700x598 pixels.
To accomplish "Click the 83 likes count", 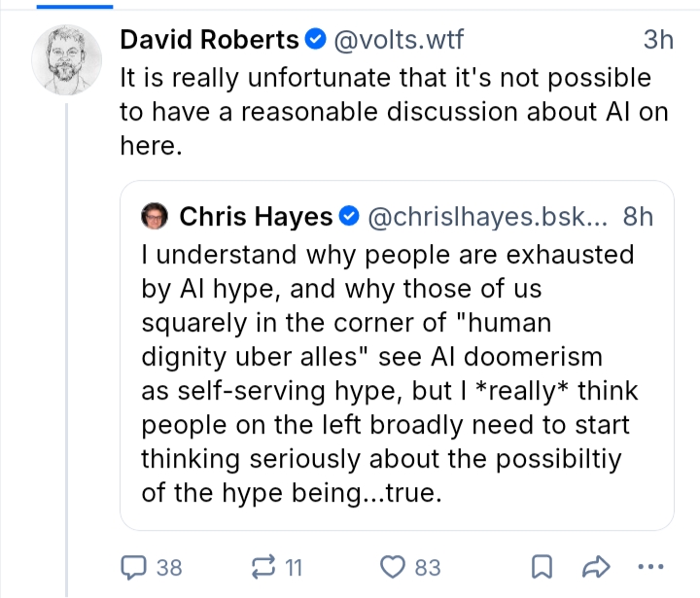I will point(428,567).
